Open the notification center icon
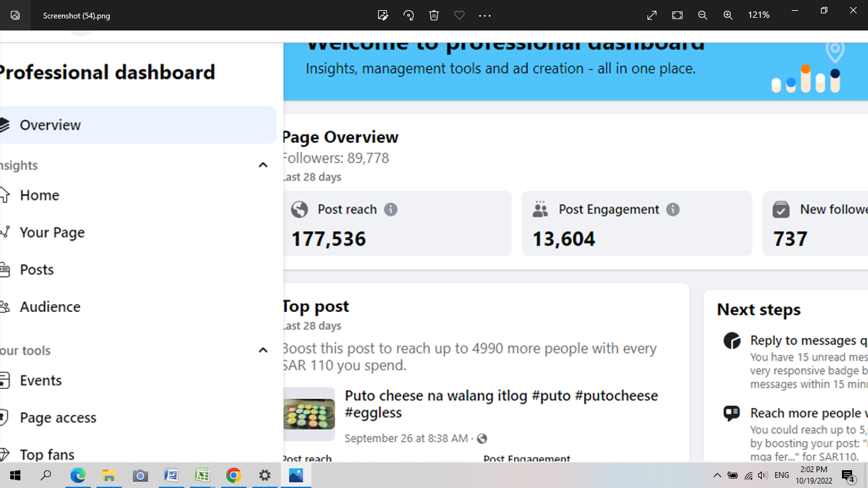 click(x=848, y=475)
